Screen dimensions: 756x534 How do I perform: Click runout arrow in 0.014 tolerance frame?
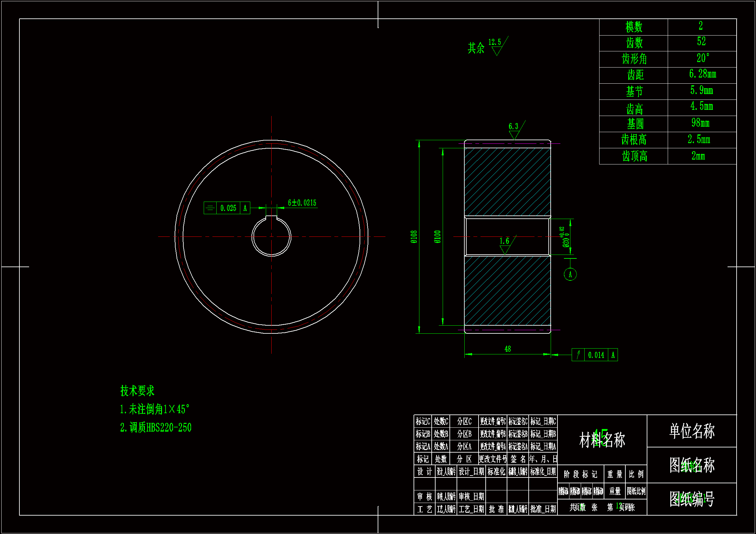click(578, 355)
